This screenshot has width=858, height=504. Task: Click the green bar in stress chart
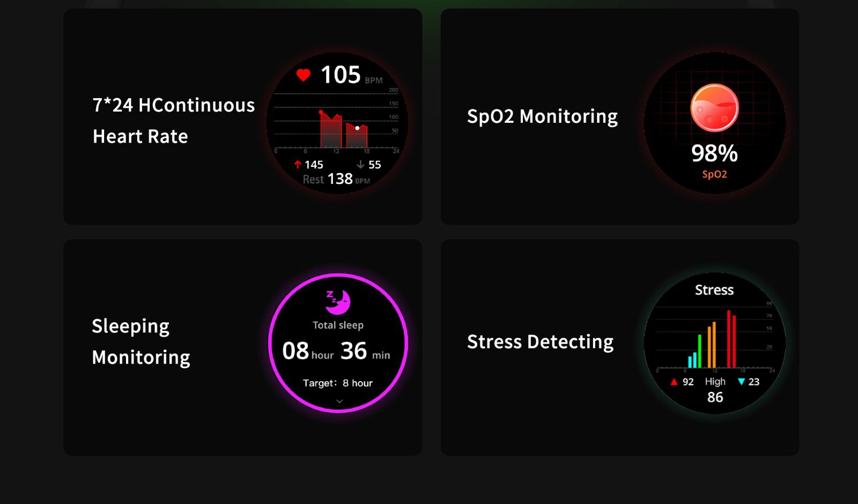click(699, 351)
